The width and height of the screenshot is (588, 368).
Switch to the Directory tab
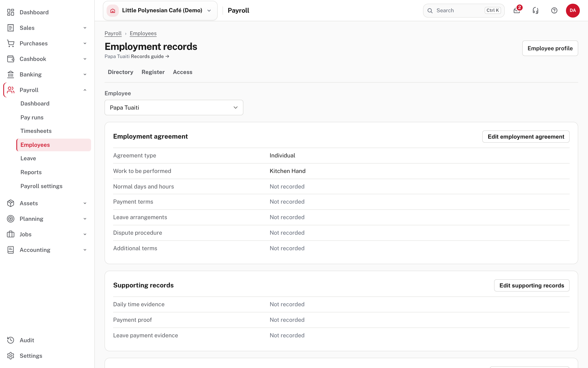click(x=120, y=72)
